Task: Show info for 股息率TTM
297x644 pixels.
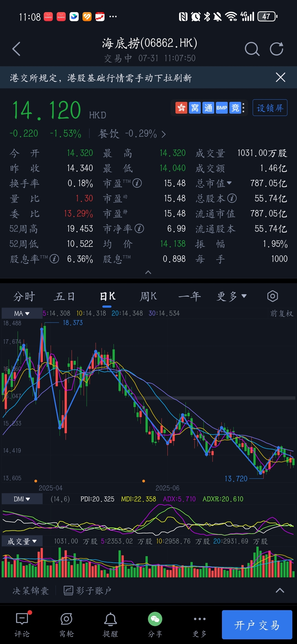Action: tap(54, 259)
